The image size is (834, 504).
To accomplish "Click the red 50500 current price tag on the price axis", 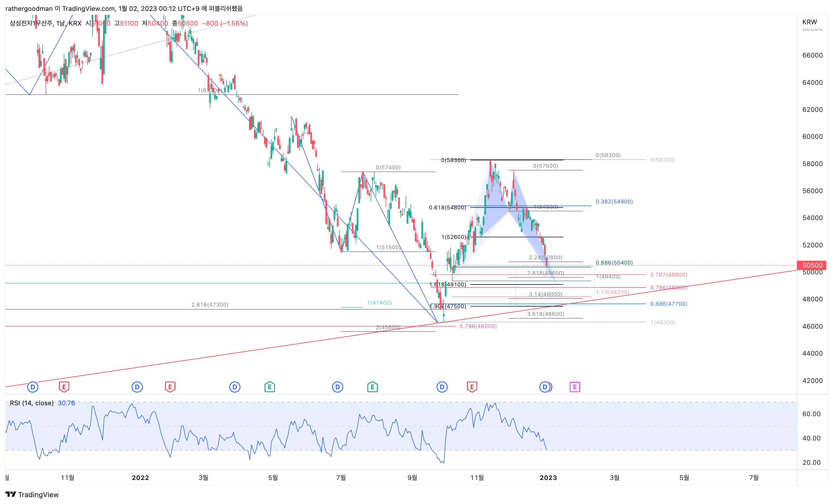I will click(x=812, y=265).
